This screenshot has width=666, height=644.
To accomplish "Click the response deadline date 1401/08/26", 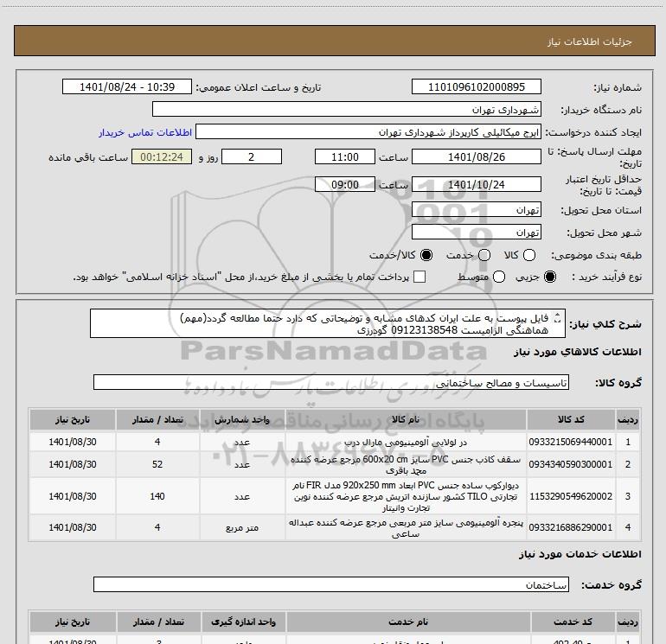I will [x=476, y=156].
